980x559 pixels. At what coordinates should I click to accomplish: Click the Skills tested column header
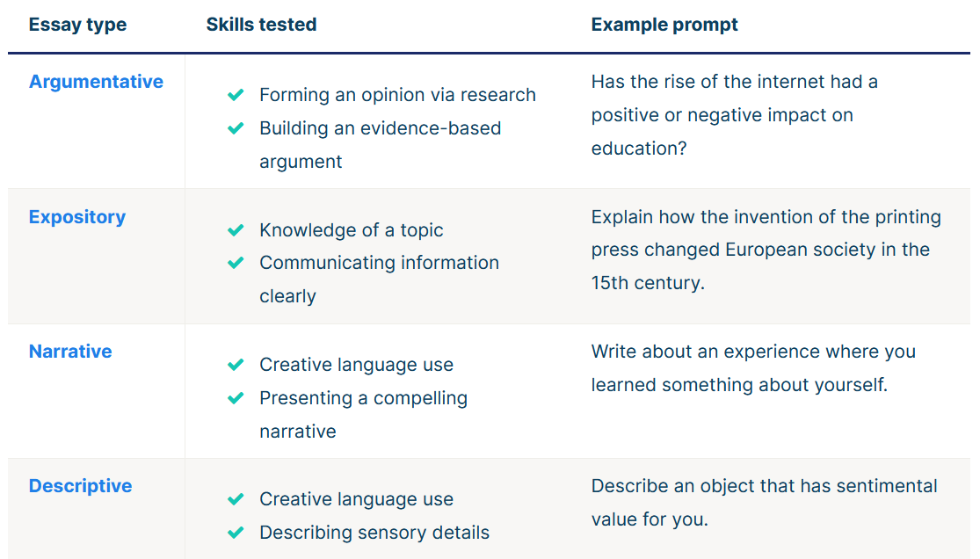coord(261,25)
